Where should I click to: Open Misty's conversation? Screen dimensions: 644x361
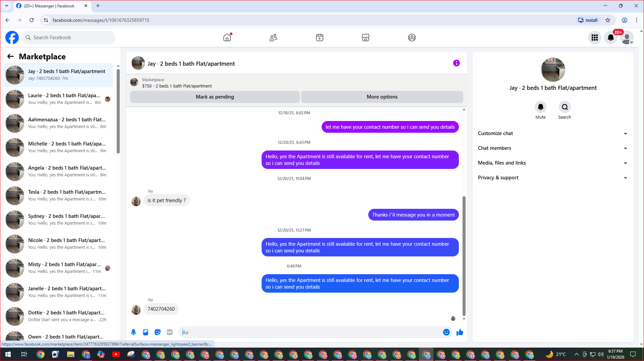[x=58, y=268]
